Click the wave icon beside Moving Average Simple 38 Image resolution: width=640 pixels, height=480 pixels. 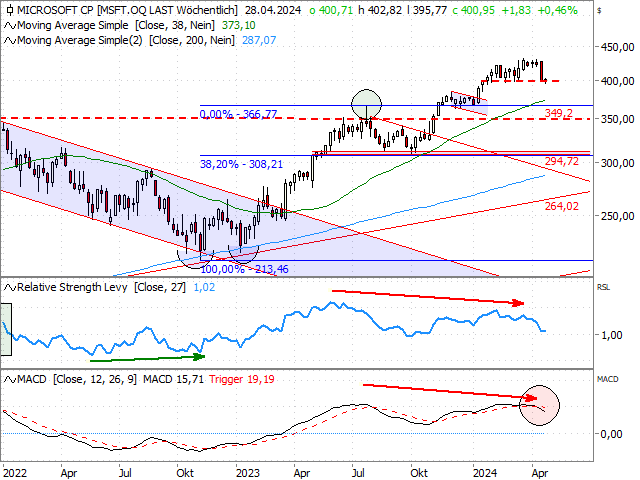click(x=10, y=26)
